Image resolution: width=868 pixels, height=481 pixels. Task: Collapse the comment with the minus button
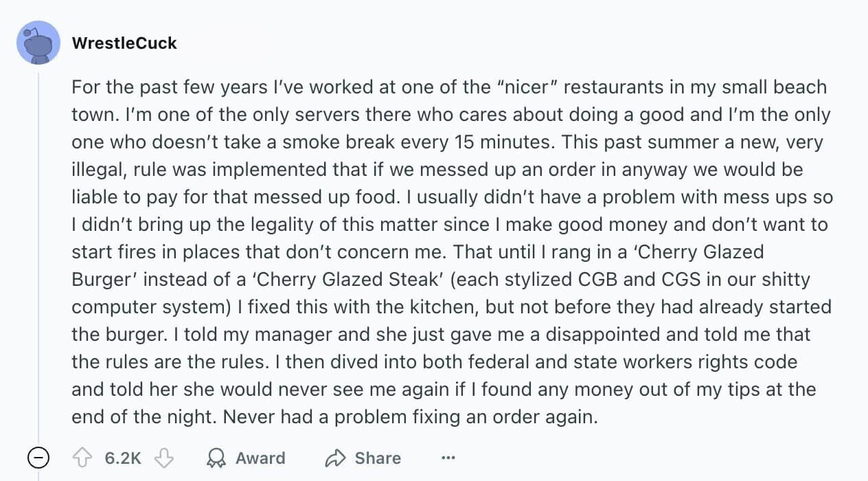[x=38, y=457]
